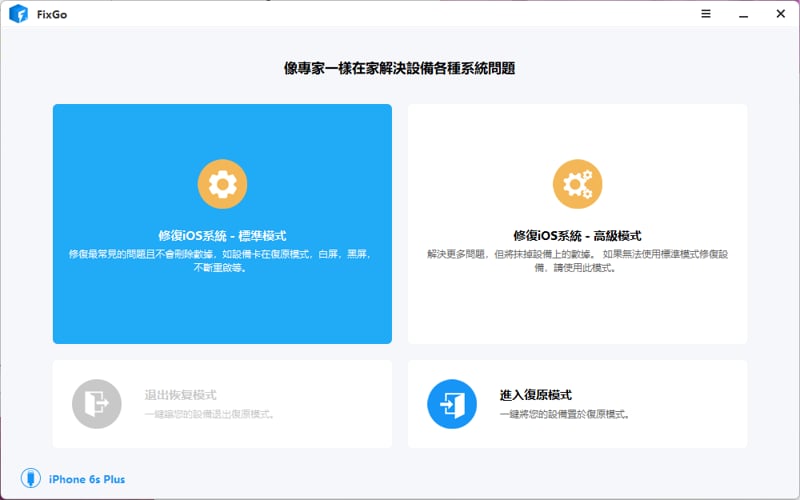Select 修復iOS系統 - 高級模式 title

[x=577, y=236]
